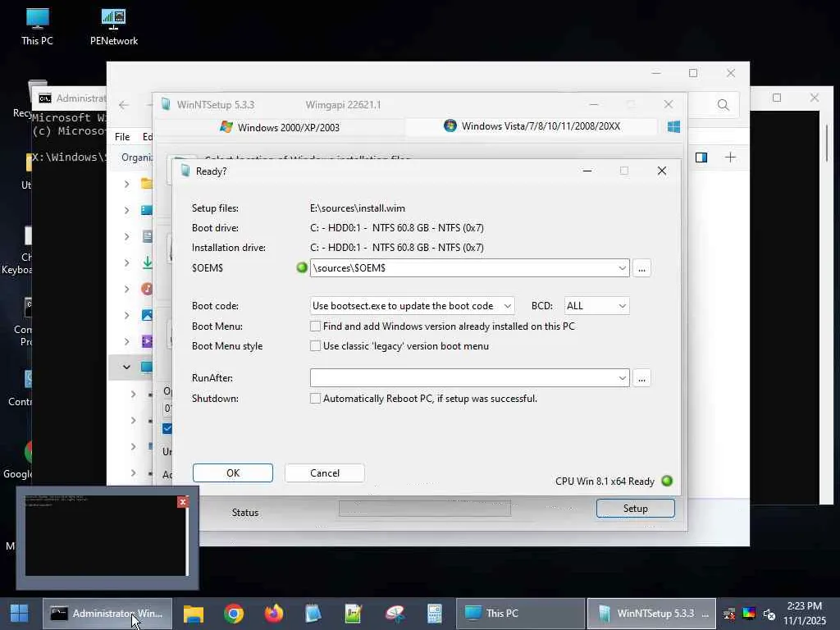
Task: Open the Windows Start button
Action: (x=20, y=613)
